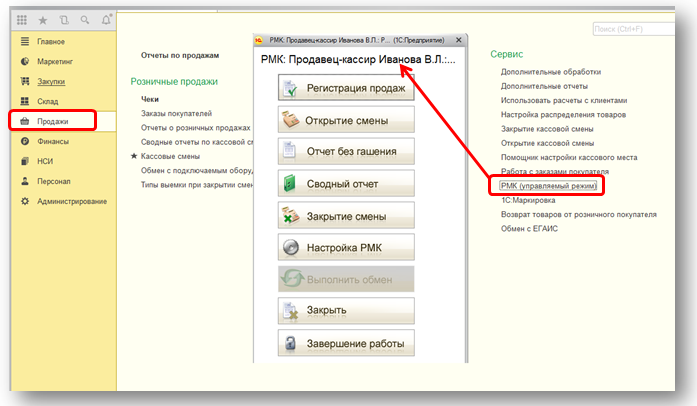
Task: Click the Сводный отчет button
Action: pyautogui.click(x=346, y=183)
